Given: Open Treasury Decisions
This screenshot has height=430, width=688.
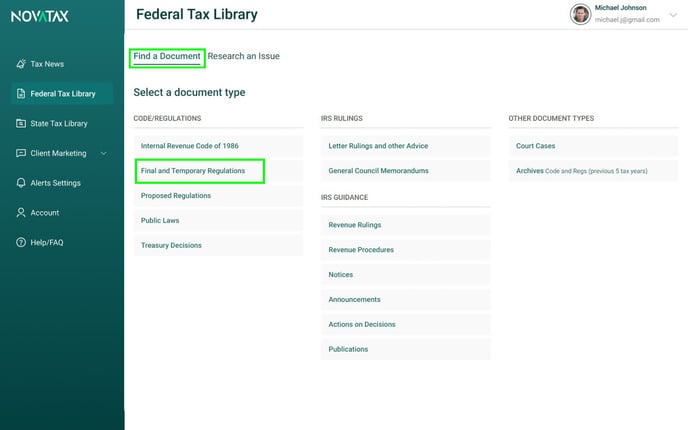Looking at the screenshot, I should point(219,245).
